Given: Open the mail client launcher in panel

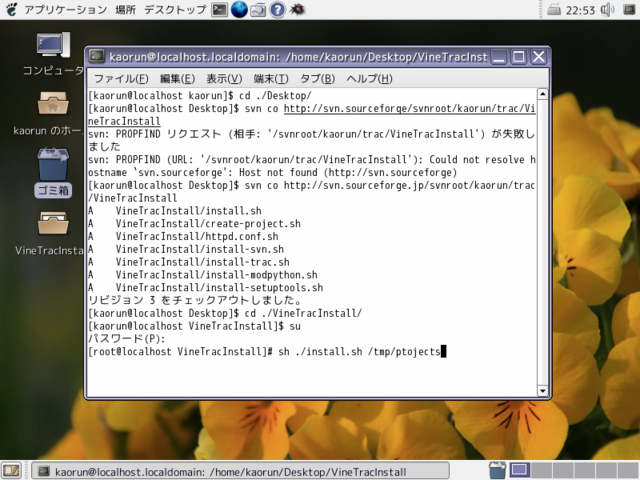Looking at the screenshot, I should point(258,9).
